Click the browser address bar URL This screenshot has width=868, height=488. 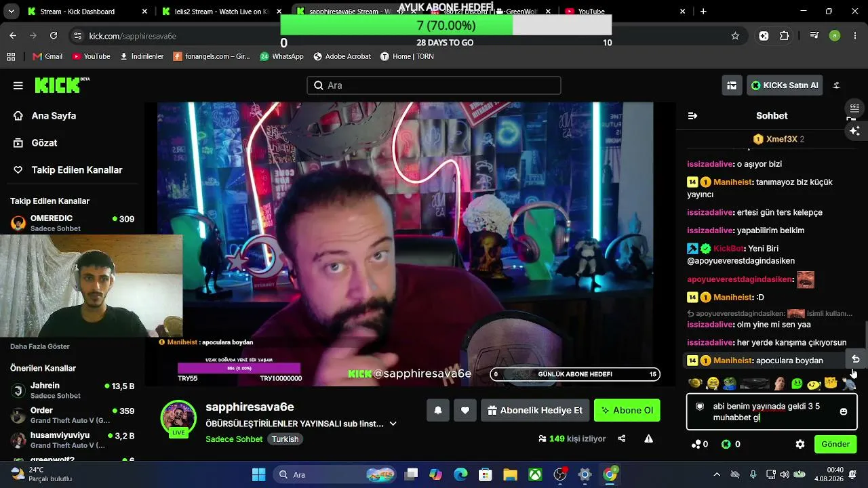pyautogui.click(x=133, y=36)
